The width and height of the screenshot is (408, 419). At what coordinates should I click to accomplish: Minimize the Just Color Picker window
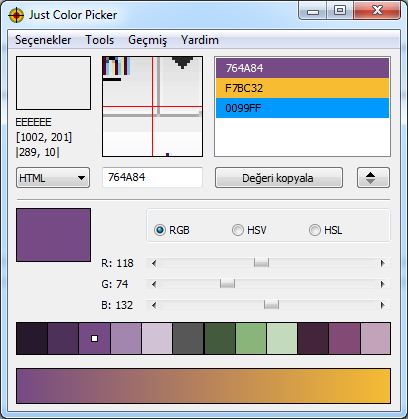pos(313,11)
